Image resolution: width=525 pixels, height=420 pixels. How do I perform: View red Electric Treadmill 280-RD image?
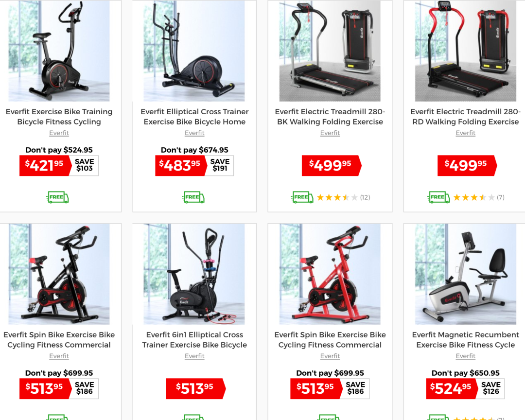tap(465, 51)
